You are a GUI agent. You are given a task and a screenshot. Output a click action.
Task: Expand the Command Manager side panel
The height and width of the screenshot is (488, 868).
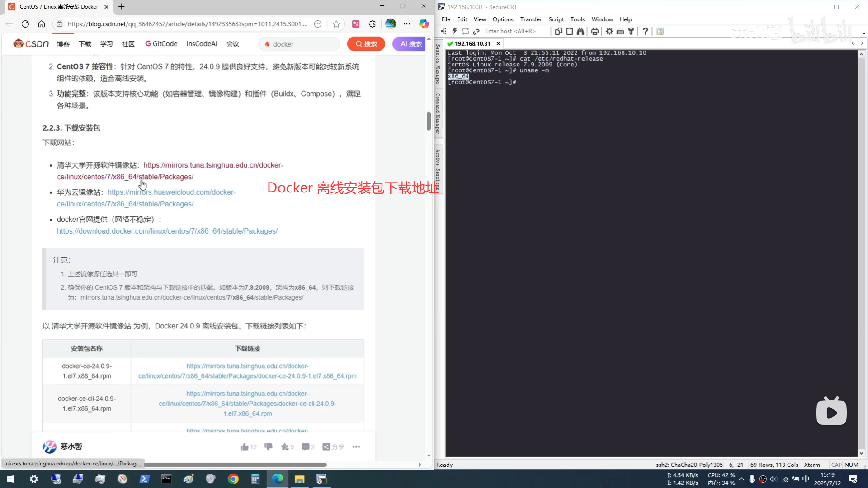(x=438, y=113)
